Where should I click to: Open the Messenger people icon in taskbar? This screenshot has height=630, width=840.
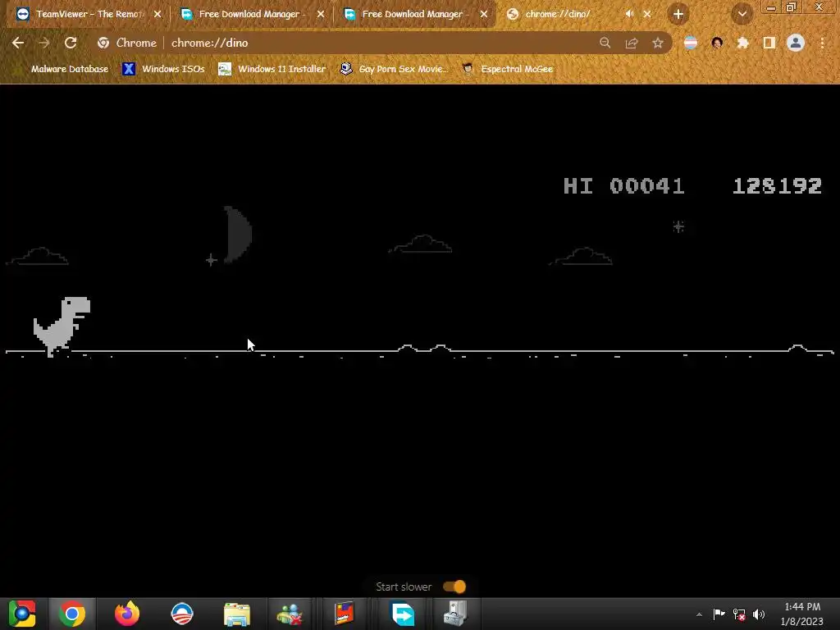click(290, 614)
